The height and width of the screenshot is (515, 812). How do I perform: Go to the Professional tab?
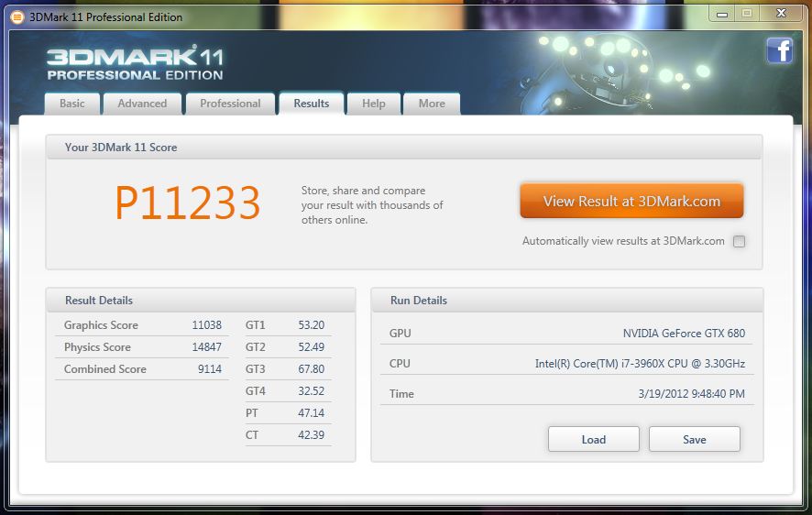tap(230, 104)
